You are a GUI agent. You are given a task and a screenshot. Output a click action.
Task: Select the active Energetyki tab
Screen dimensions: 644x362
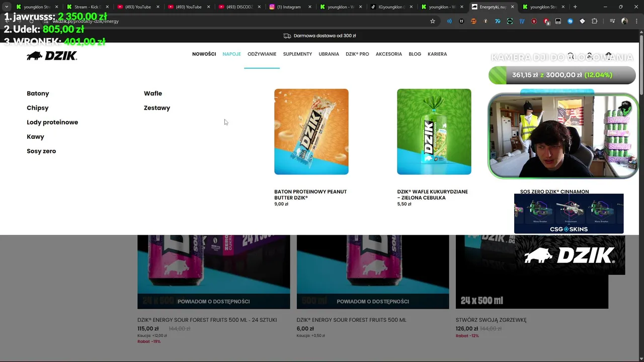click(x=492, y=7)
